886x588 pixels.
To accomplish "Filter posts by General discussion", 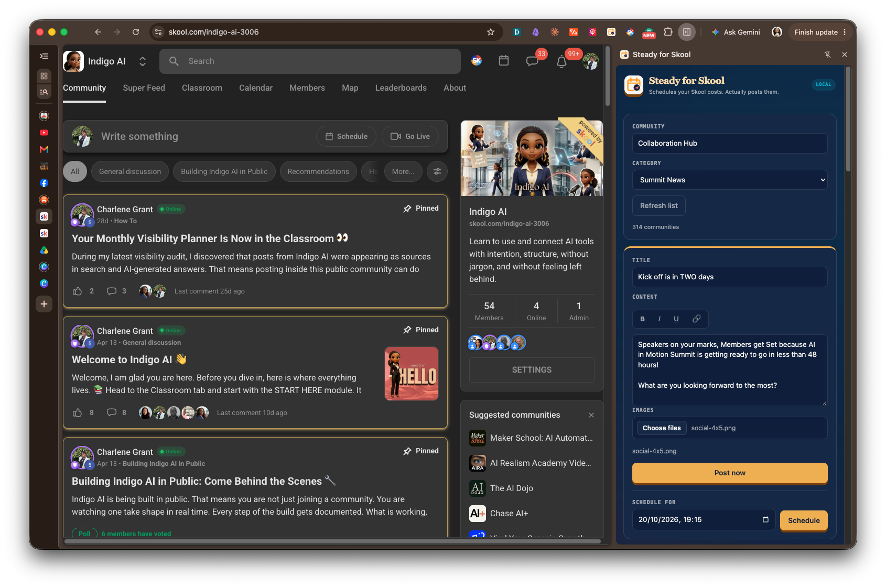I will (130, 171).
